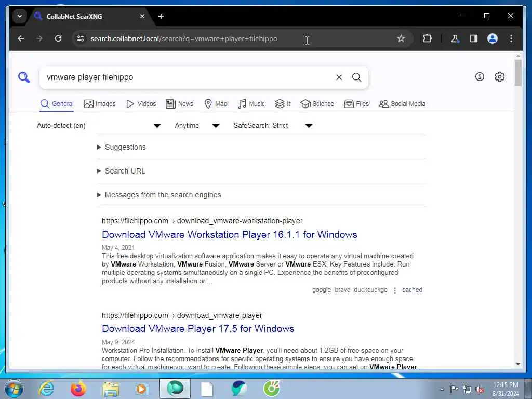
Task: Go back with browser back arrow
Action: click(x=21, y=38)
